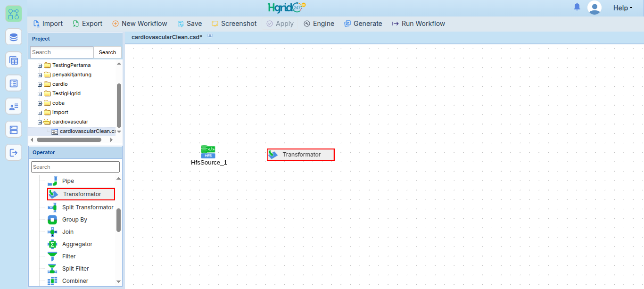Pick the Split Filter operator

(x=75, y=269)
